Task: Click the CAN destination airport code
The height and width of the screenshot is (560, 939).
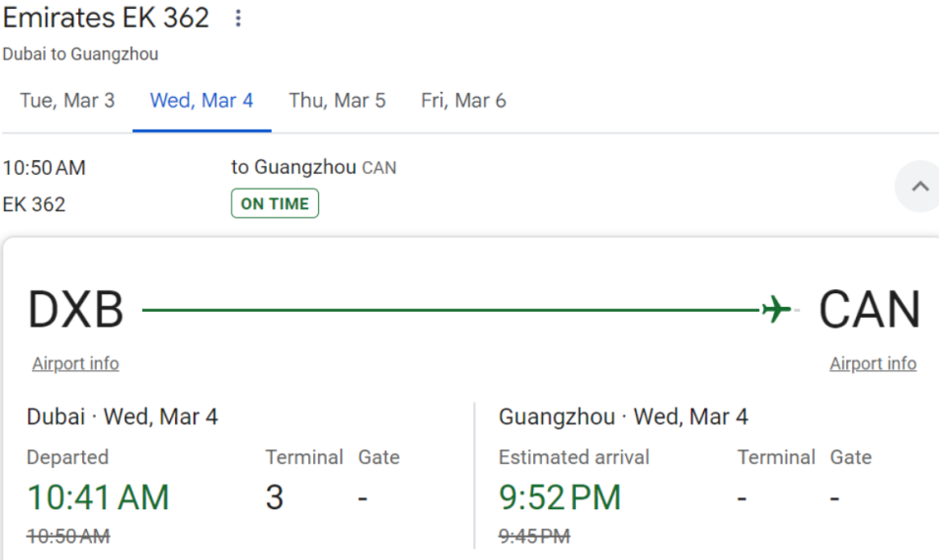Action: 869,310
